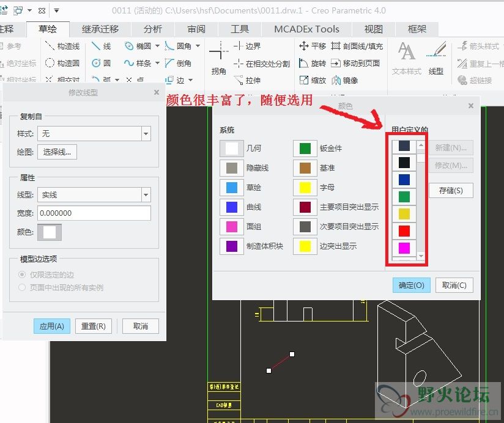Screen dimensions: 504x423
Task: Select the 样条 spline tool
Action: click(138, 63)
